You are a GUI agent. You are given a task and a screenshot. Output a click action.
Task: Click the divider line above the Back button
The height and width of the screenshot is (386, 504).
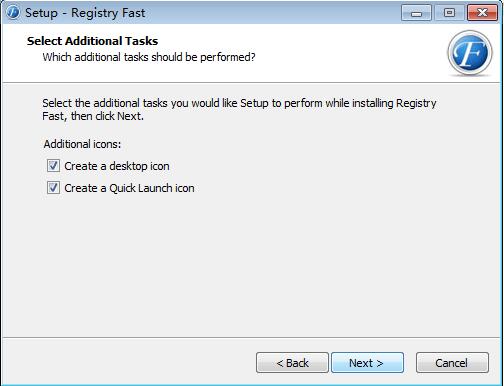pos(252,337)
